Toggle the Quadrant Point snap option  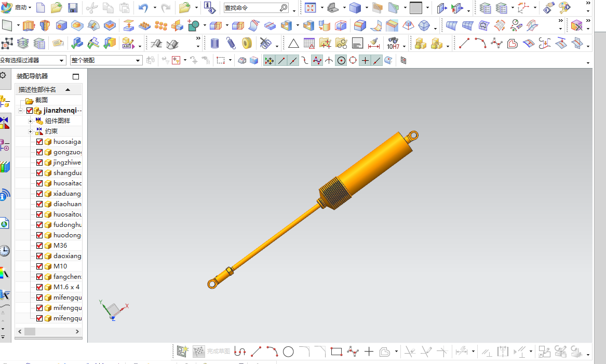tap(353, 60)
